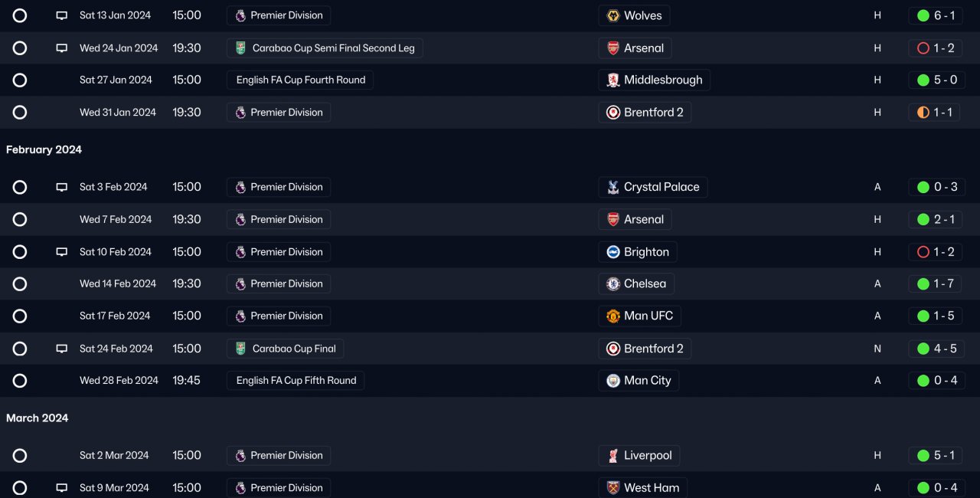The width and height of the screenshot is (980, 498).
Task: Open the 1 - 1 draw result against Brentford 2
Action: 935,113
